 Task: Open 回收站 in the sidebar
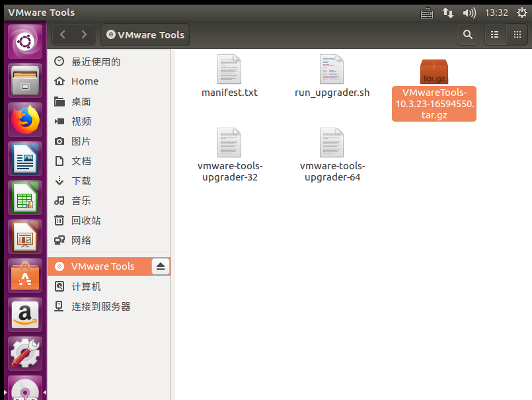point(109,220)
